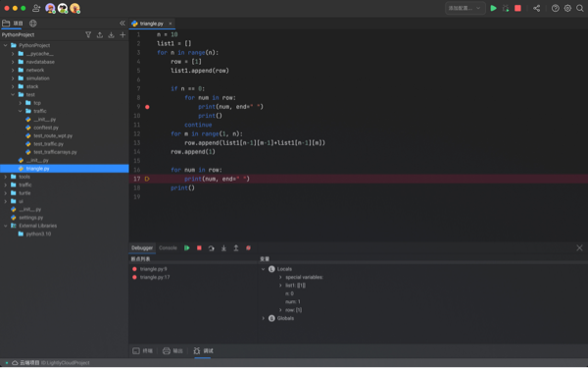This screenshot has height=368, width=588.
Task: Close the triangle.py editor tab
Action: click(x=171, y=24)
